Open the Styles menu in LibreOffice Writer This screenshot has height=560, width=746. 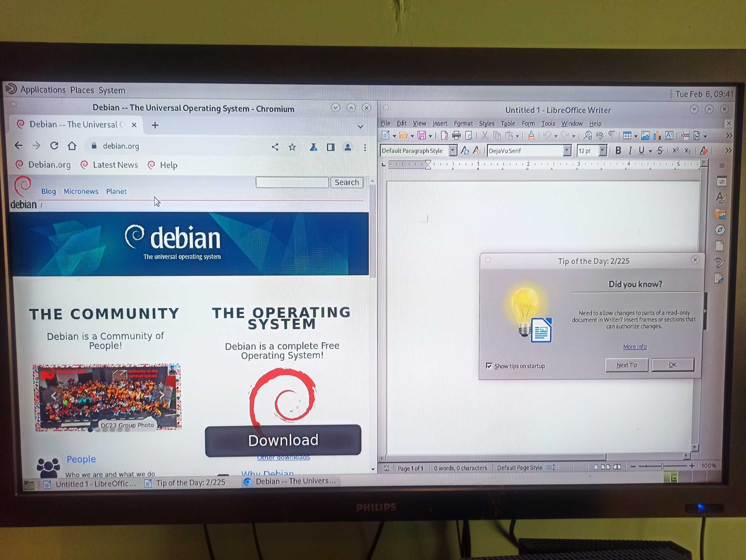click(x=486, y=123)
